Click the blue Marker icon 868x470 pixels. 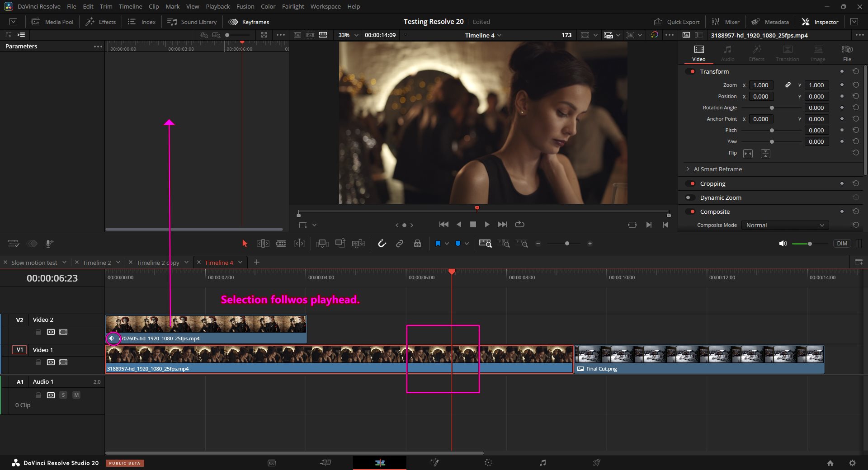click(x=458, y=244)
